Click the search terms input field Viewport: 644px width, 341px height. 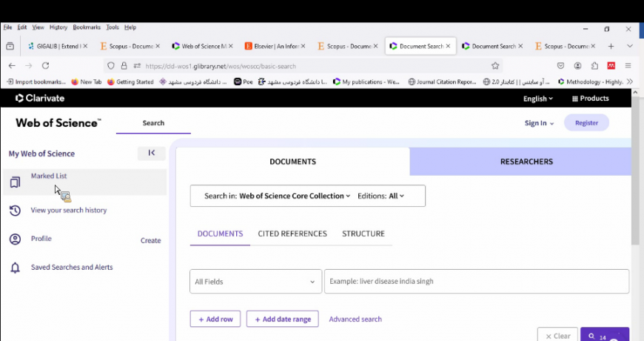pyautogui.click(x=477, y=282)
